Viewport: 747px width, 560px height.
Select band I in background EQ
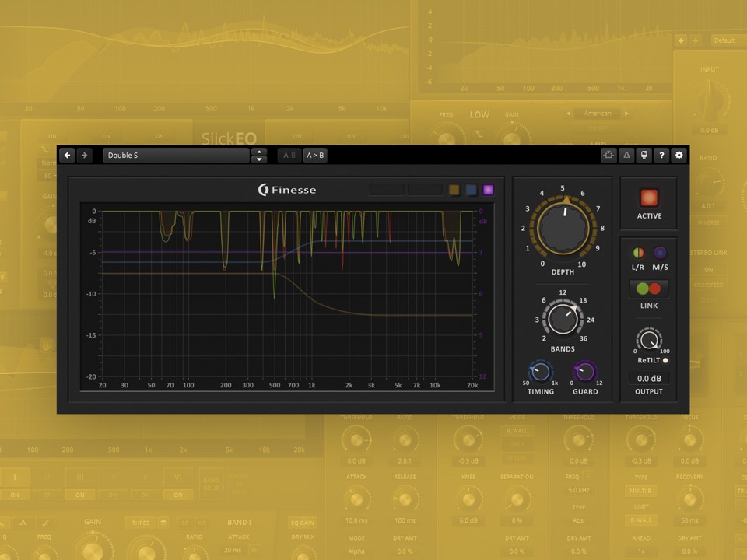[15, 477]
